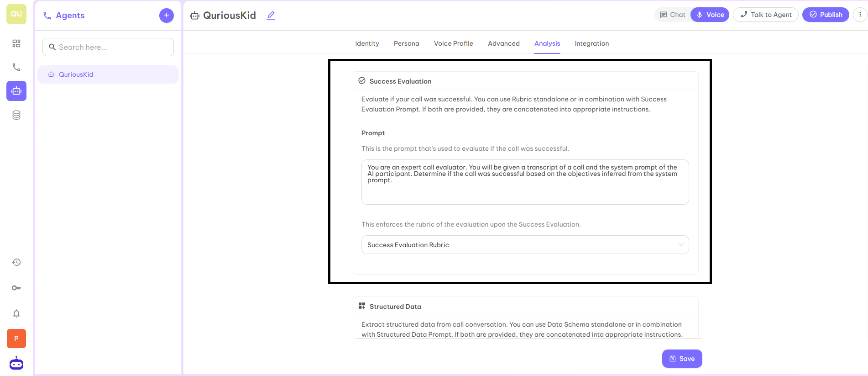Click the Publish button
The height and width of the screenshot is (376, 868).
[826, 15]
